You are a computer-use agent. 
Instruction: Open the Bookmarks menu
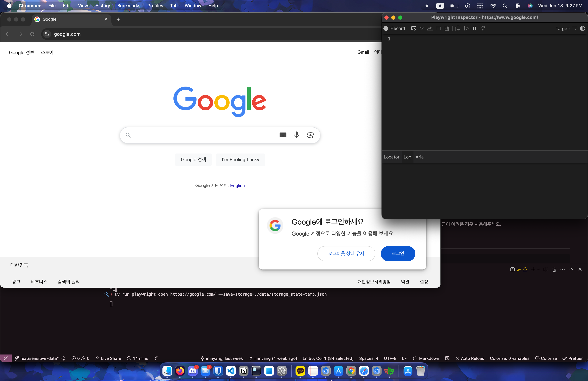[x=129, y=6]
